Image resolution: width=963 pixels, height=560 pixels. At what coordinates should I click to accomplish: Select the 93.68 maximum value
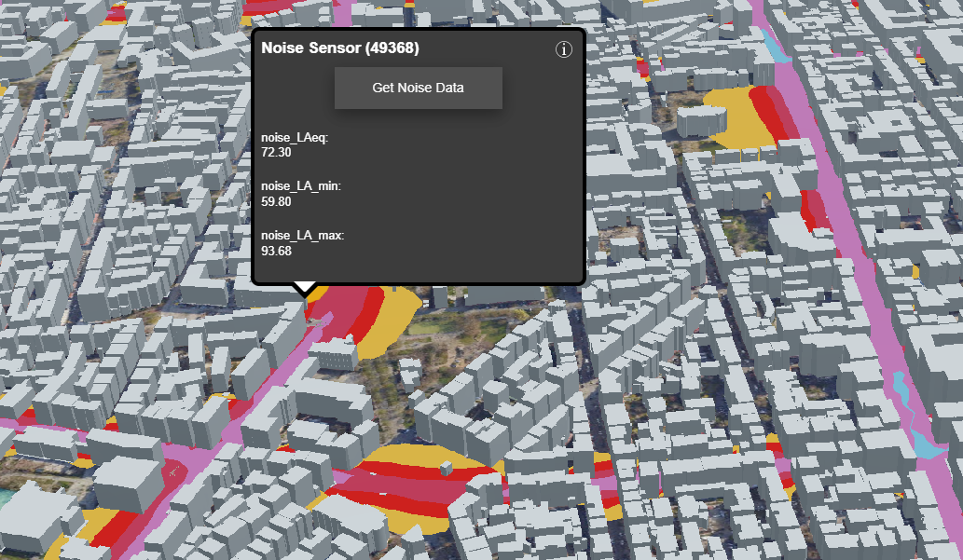click(x=276, y=252)
